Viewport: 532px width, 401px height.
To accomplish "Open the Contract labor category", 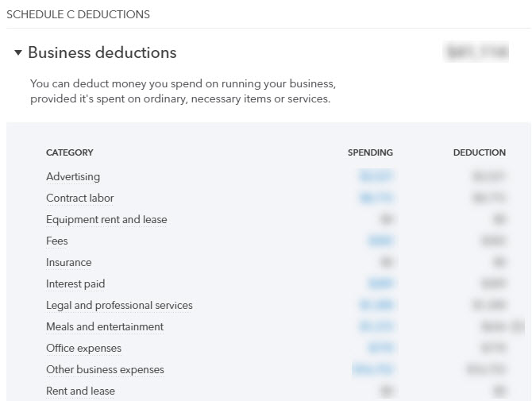I will pyautogui.click(x=79, y=199).
